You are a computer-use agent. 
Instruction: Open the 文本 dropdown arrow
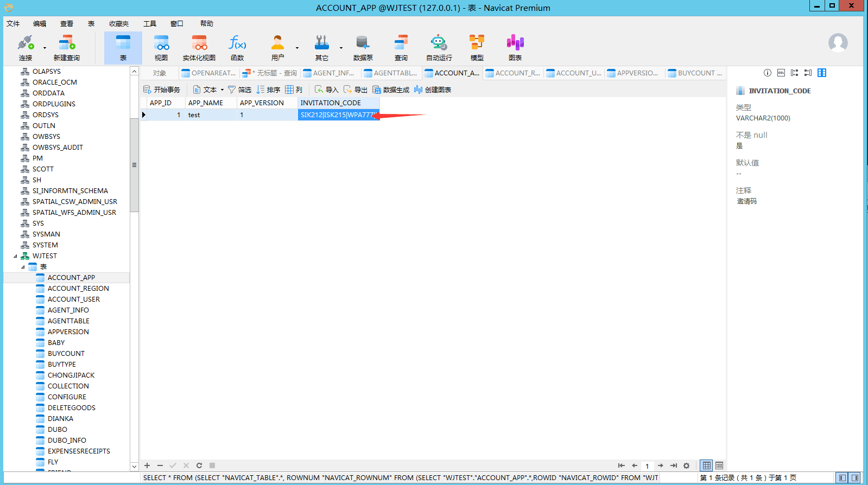[222, 90]
